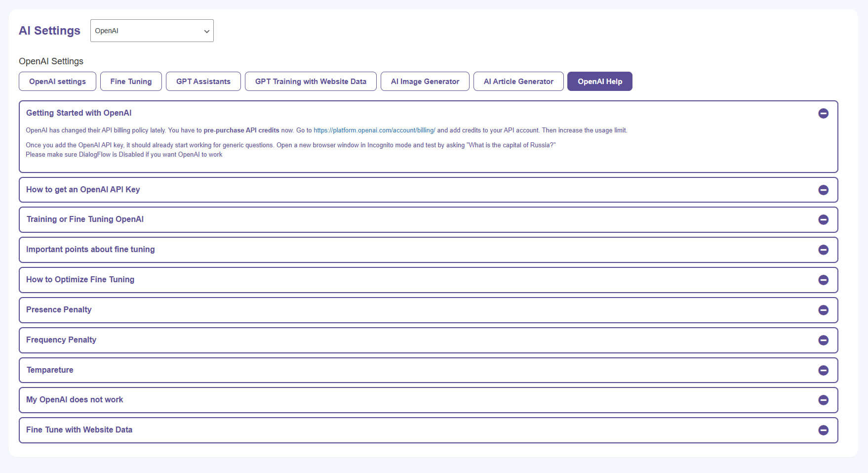Click the OpenAI Settings subtitle
The width and height of the screenshot is (868, 473).
[x=51, y=61]
